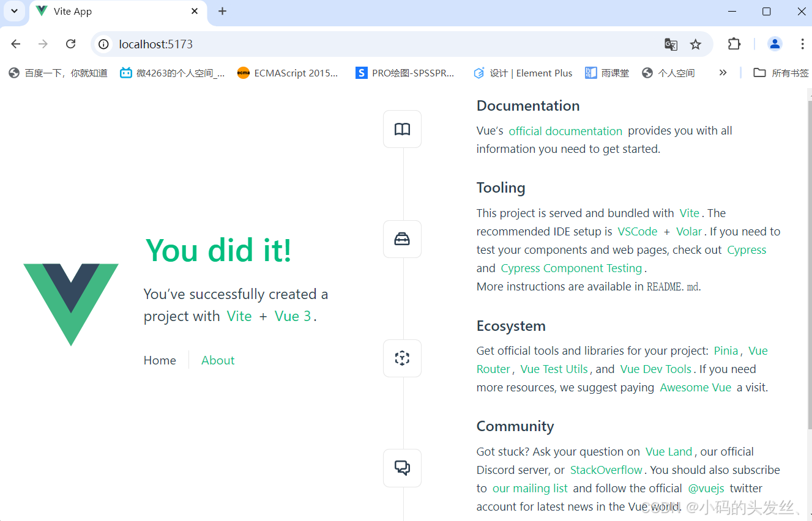Click the browser forward arrow
Image resolution: width=812 pixels, height=521 pixels.
pos(43,44)
